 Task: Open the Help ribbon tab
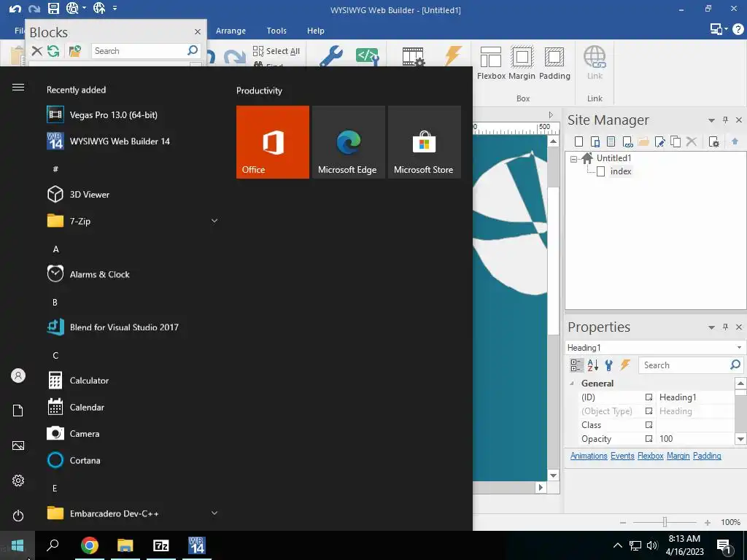315,31
